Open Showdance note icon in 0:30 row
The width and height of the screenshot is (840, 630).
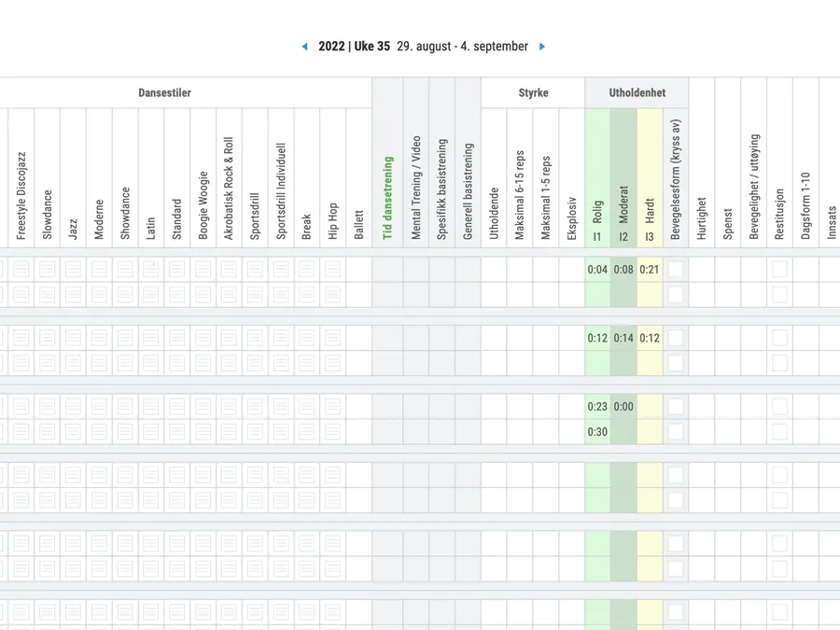click(x=125, y=431)
